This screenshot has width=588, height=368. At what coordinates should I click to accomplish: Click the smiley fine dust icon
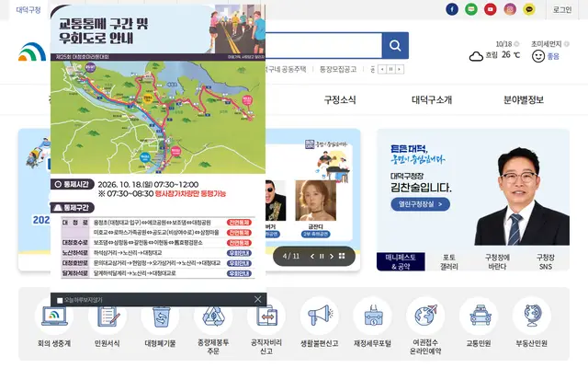click(538, 56)
